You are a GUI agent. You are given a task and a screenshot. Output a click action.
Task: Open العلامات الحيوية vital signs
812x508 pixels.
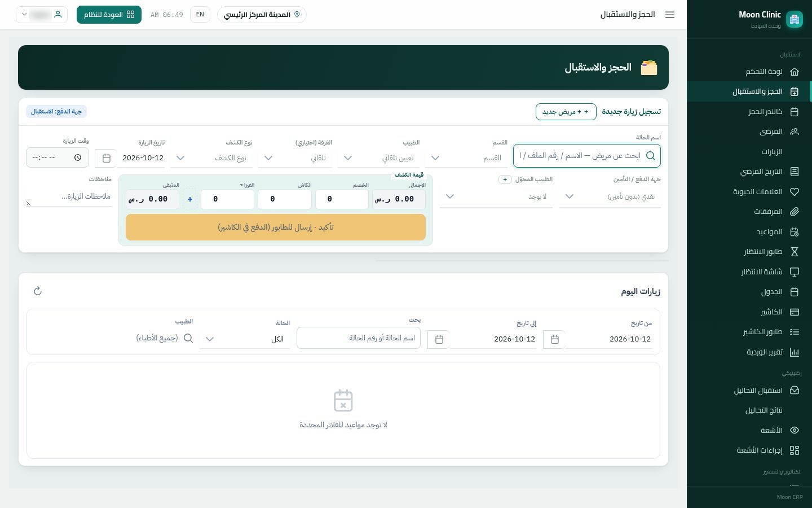coord(749,192)
